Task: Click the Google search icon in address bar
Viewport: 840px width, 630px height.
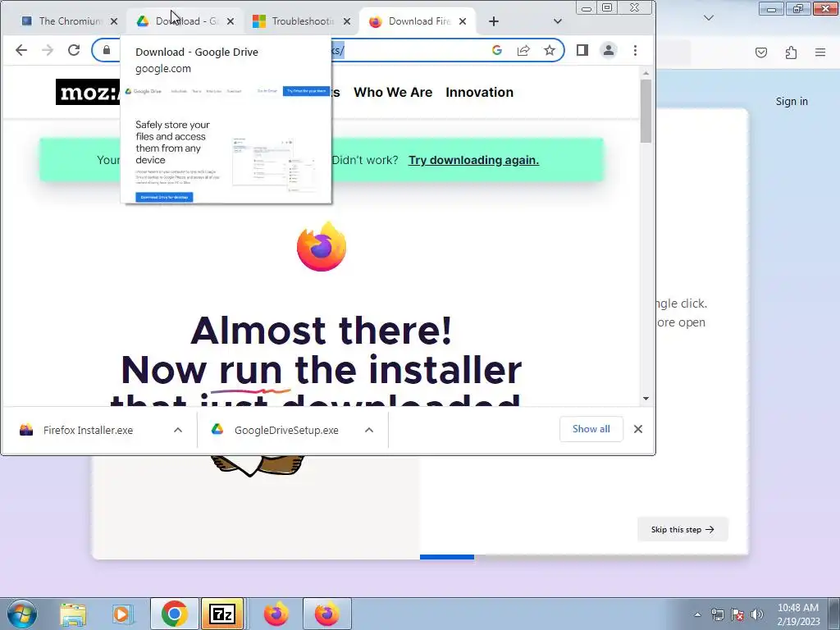Action: 496,50
